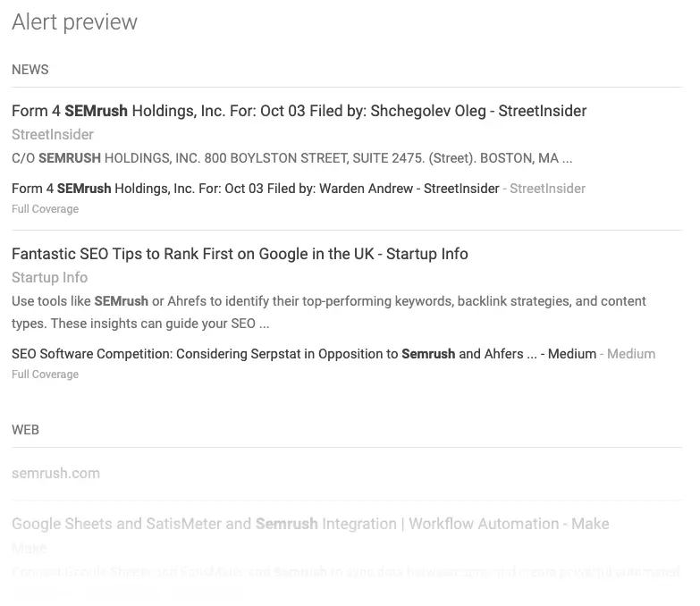Screen dimensions: 700x606
Task: Open the Shchegolev Oleg Form 4 headline
Action: point(299,111)
